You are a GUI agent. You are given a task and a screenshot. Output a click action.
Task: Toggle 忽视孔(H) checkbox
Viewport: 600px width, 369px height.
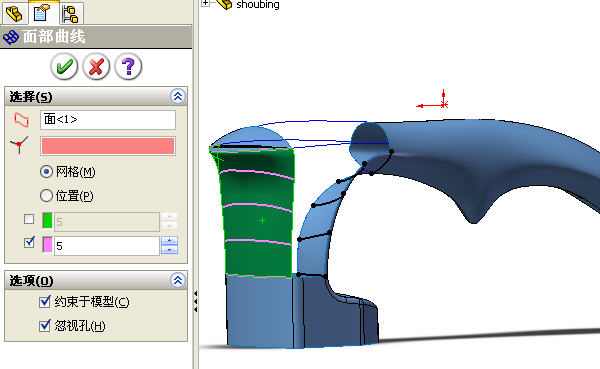click(45, 326)
